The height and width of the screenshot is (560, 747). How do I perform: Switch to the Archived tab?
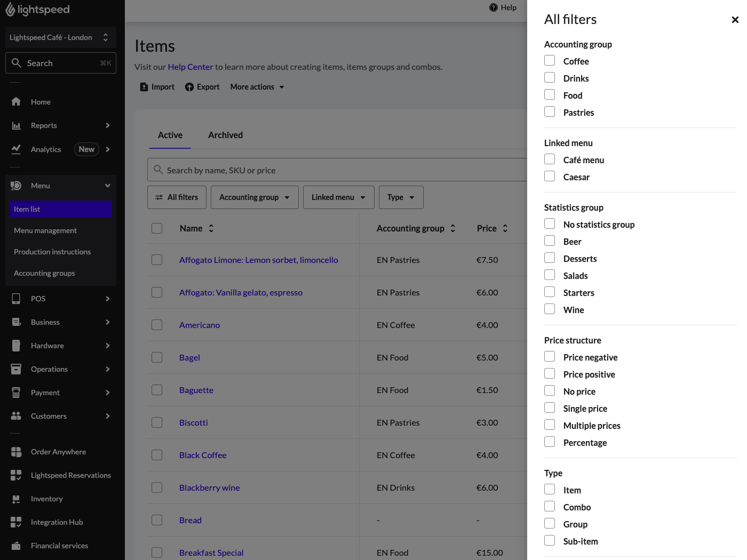[225, 135]
